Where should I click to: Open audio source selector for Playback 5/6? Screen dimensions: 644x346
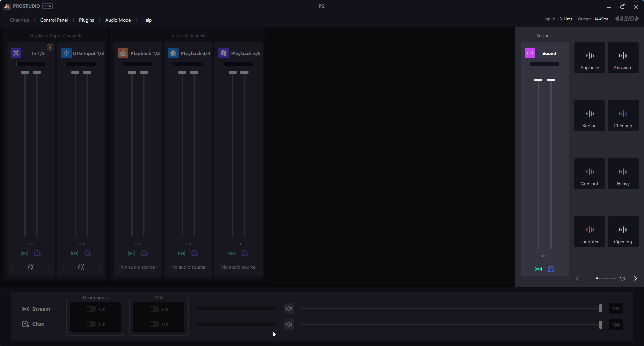(238, 267)
